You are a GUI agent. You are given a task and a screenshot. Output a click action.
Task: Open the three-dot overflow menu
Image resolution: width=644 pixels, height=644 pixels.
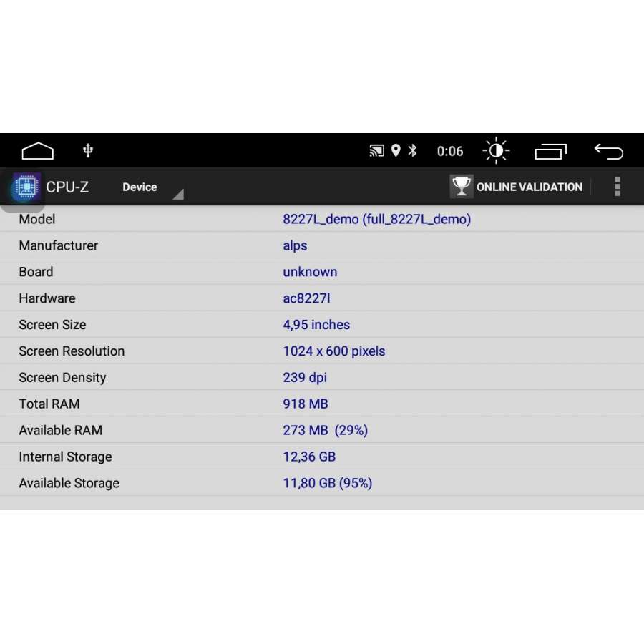[618, 187]
